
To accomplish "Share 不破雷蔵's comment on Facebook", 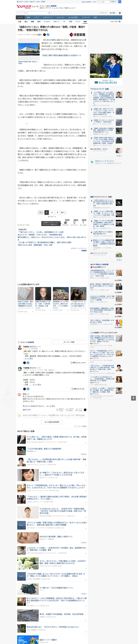I will click(28, 389).
